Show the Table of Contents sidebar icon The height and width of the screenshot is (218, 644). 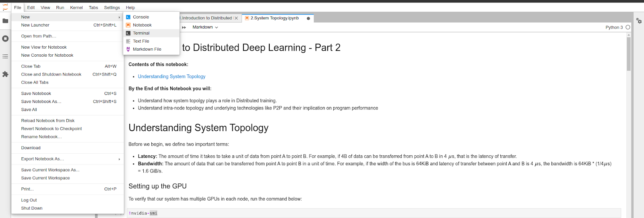coord(5,56)
